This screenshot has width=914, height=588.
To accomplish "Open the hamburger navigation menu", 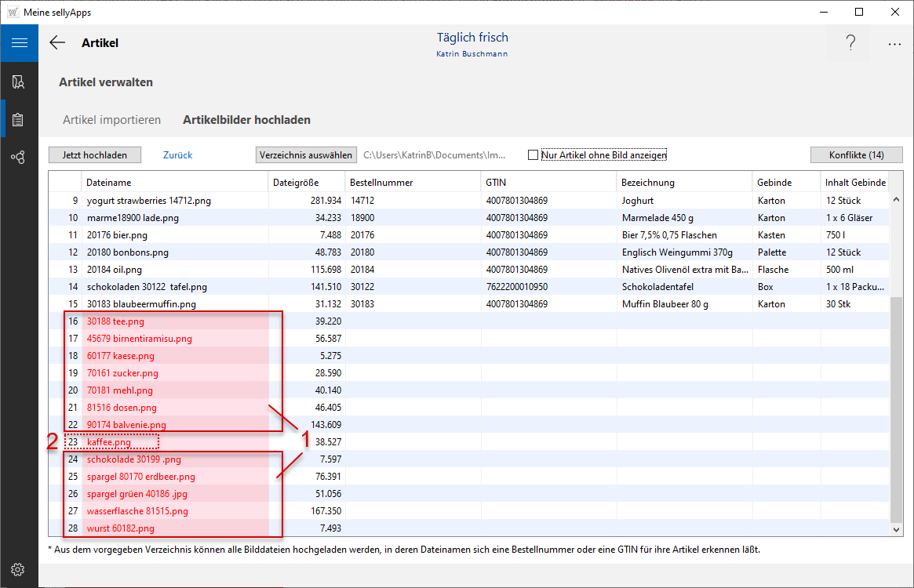I will coord(19,43).
